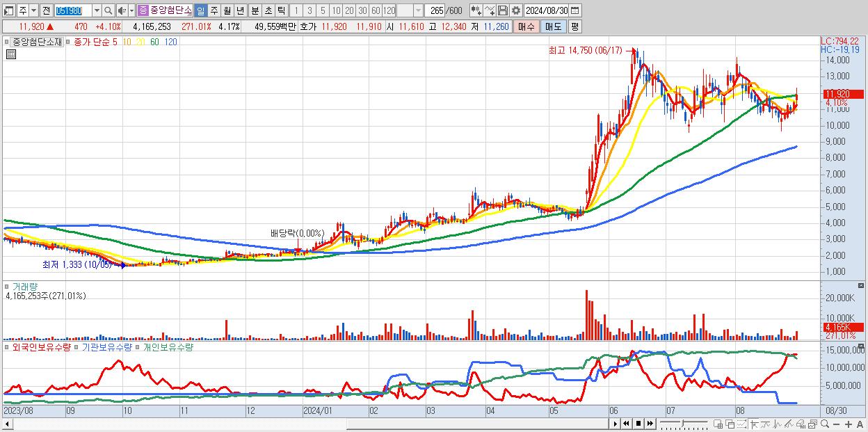Click the 거래량 volume panel label
Screen dimensions: 868x432
tap(24, 287)
